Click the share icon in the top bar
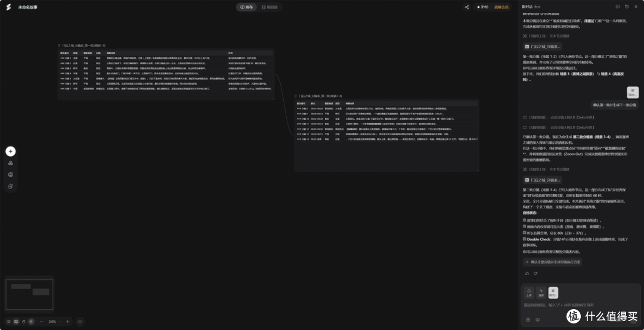Viewport: 644px width, 330px height. point(466,7)
